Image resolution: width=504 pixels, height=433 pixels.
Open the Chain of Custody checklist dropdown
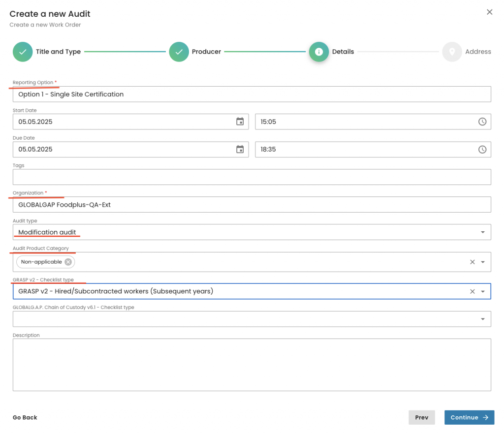[x=482, y=319]
